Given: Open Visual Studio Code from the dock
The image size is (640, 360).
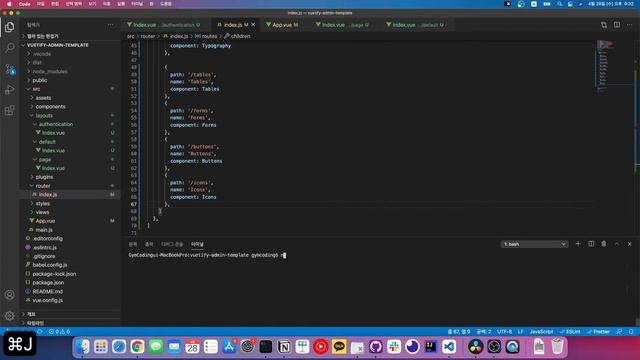Looking at the screenshot, I should [449, 347].
